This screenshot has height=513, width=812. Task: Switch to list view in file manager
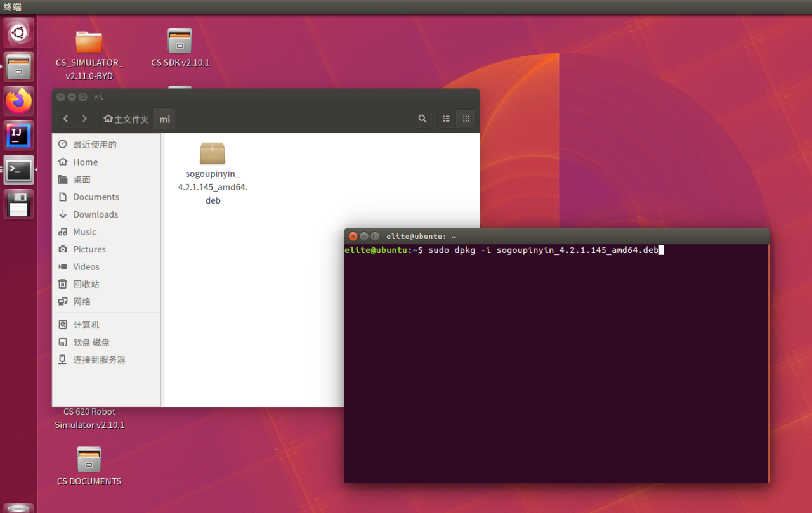point(446,119)
